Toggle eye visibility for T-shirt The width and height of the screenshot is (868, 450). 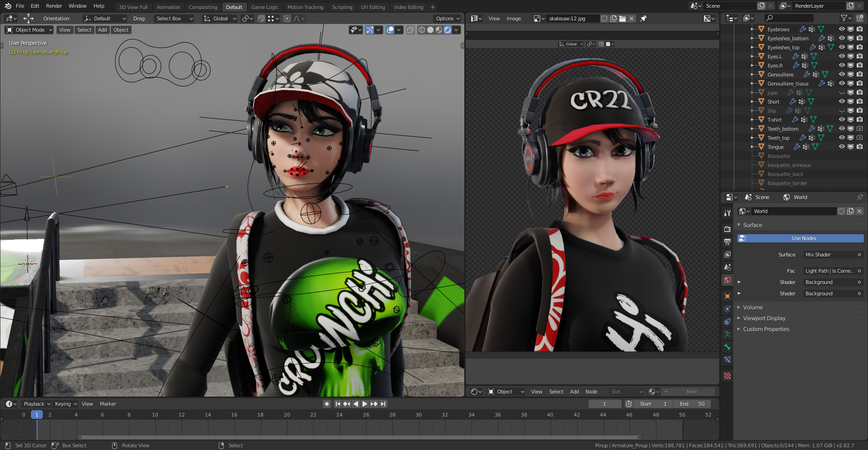point(842,119)
